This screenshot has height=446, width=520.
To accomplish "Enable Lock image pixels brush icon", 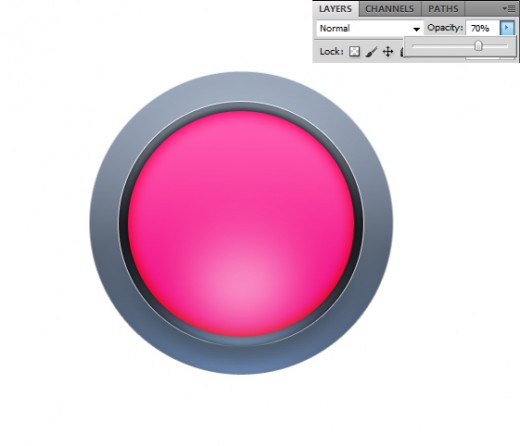I will (371, 52).
